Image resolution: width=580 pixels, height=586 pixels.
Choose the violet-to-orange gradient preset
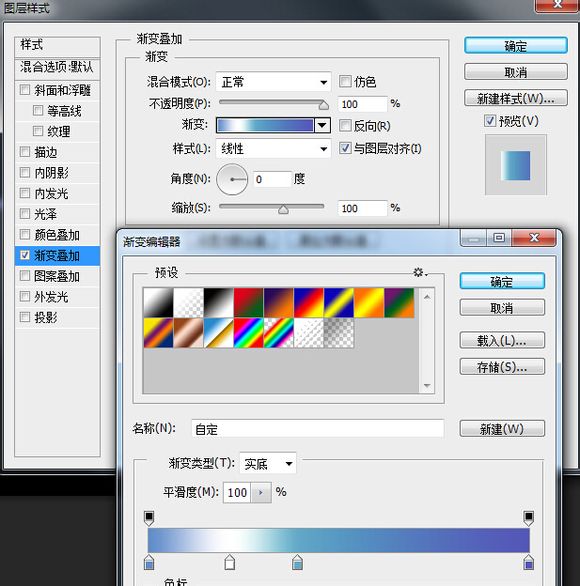(279, 303)
